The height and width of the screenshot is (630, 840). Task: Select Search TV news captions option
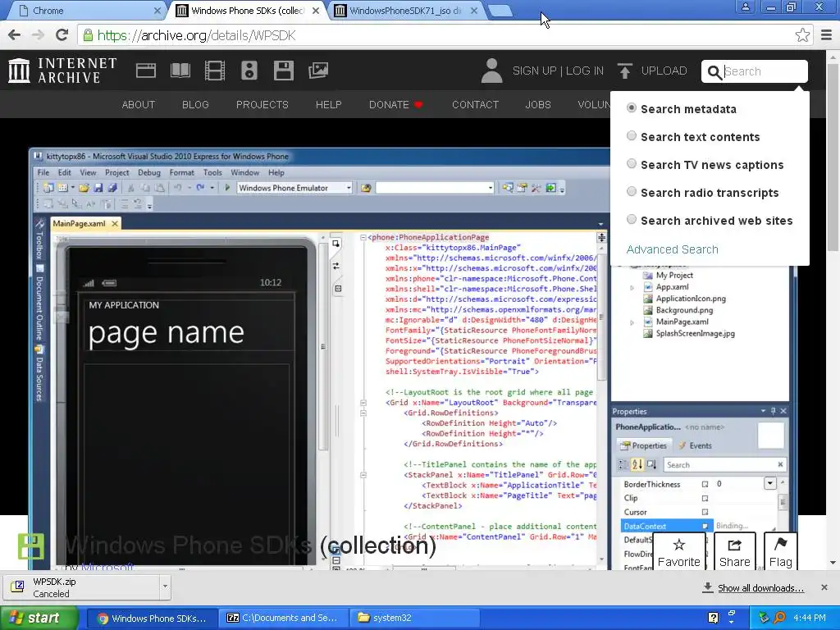coord(632,163)
